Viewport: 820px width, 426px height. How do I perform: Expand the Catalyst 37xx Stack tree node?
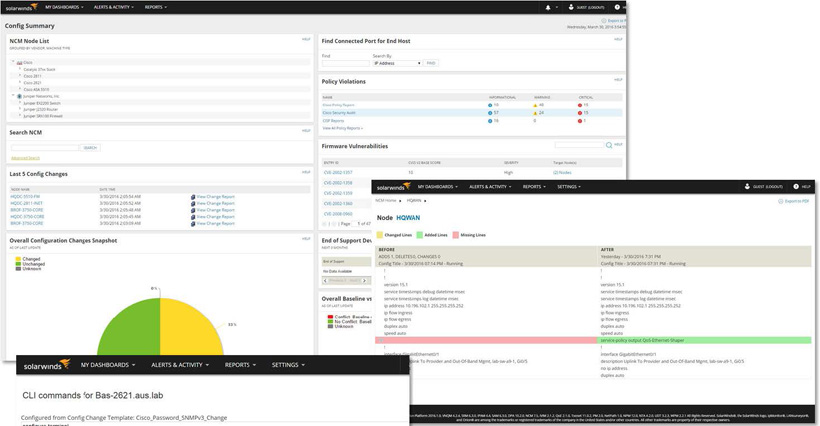pyautogui.click(x=20, y=69)
